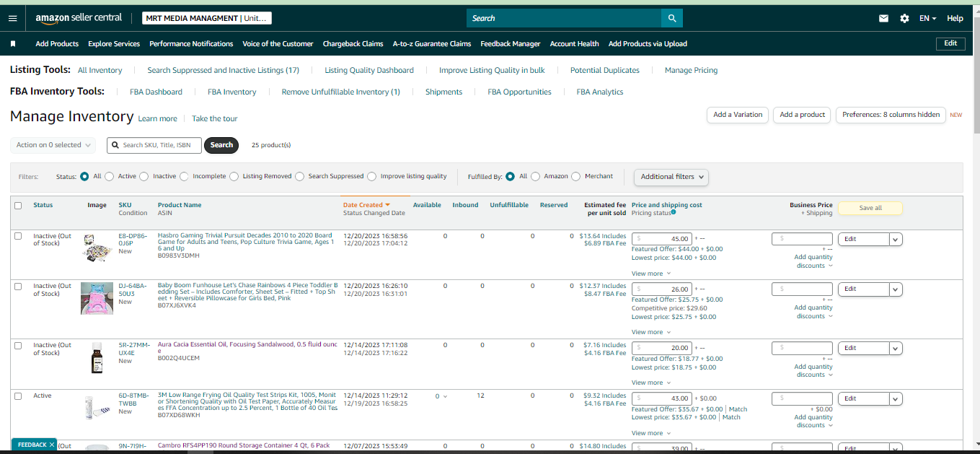Choose the Search Suppressed status filter
The width and height of the screenshot is (980, 454).
[299, 176]
